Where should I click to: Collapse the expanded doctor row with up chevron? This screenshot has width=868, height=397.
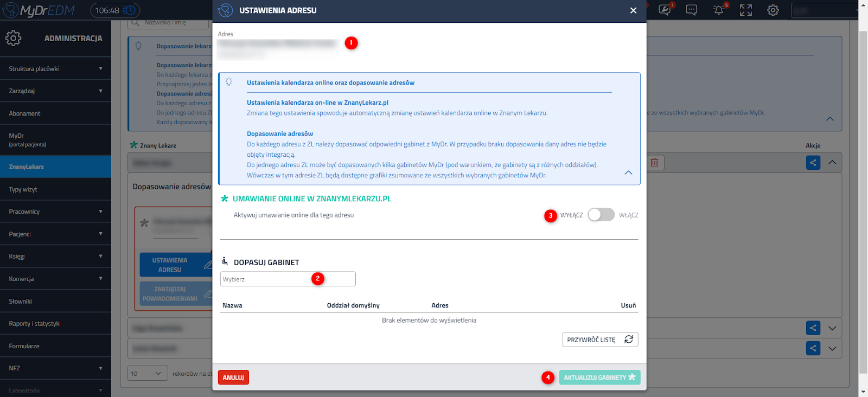coord(832,162)
